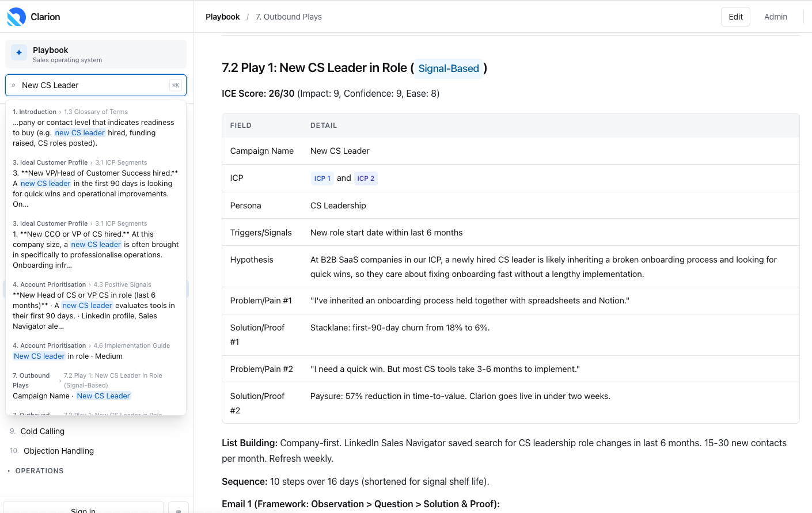Click the ICP 1 tag
Screen dimensions: 812x513
point(322,178)
